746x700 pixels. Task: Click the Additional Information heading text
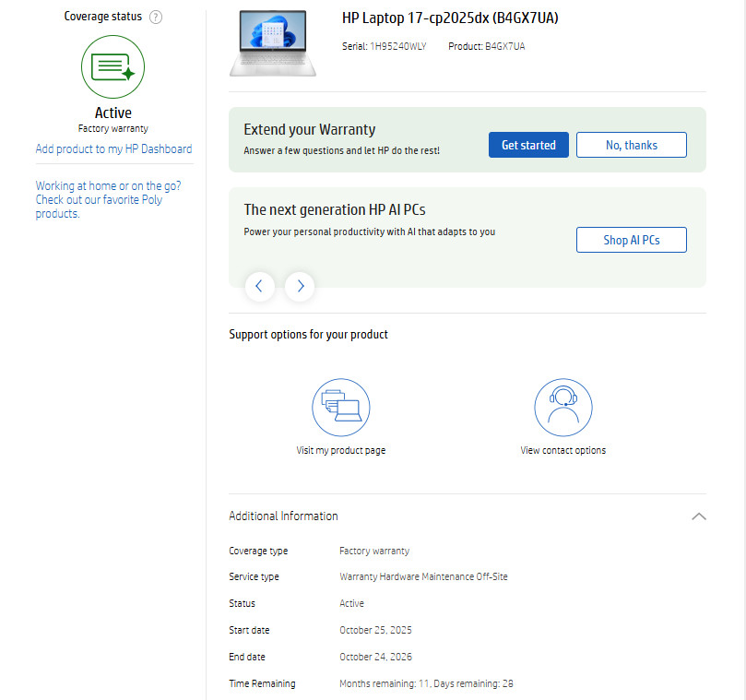pyautogui.click(x=284, y=516)
